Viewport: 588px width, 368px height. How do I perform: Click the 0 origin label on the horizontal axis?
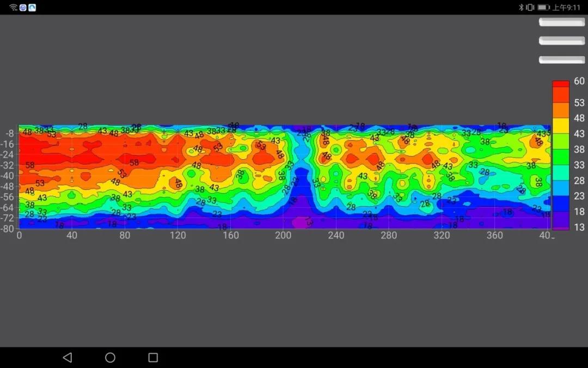pos(20,236)
